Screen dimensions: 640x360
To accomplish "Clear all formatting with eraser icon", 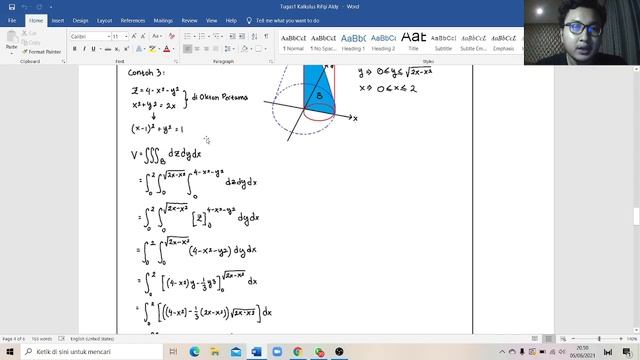I will (171, 36).
